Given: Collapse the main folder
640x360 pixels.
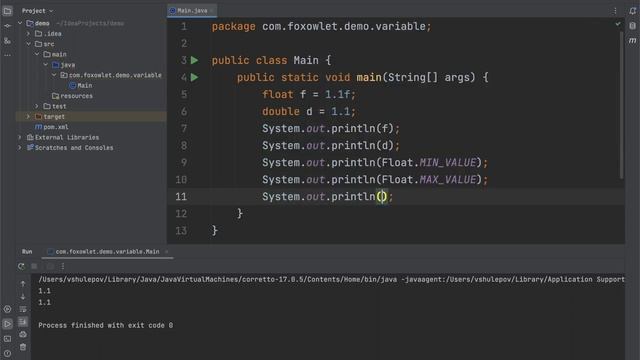Looking at the screenshot, I should (37, 54).
